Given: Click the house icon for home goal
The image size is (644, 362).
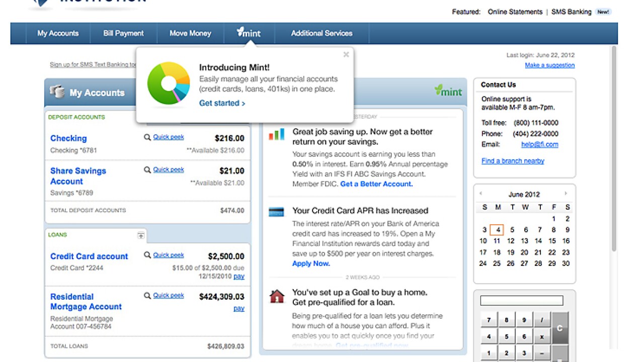Looking at the screenshot, I should point(277,297).
